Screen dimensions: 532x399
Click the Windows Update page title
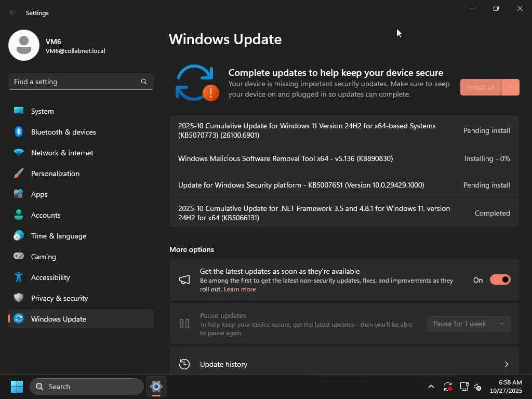click(225, 39)
